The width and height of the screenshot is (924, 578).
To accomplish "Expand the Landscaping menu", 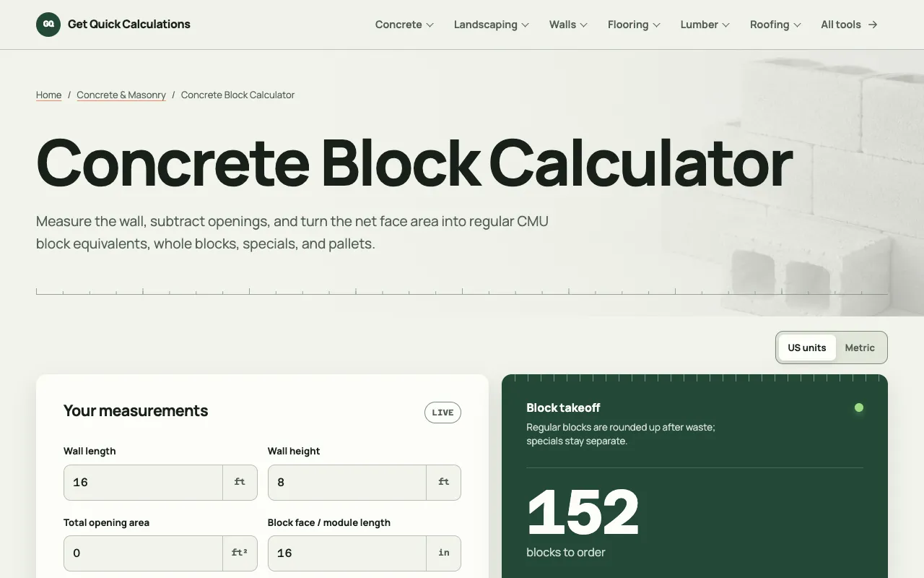I will tap(492, 25).
